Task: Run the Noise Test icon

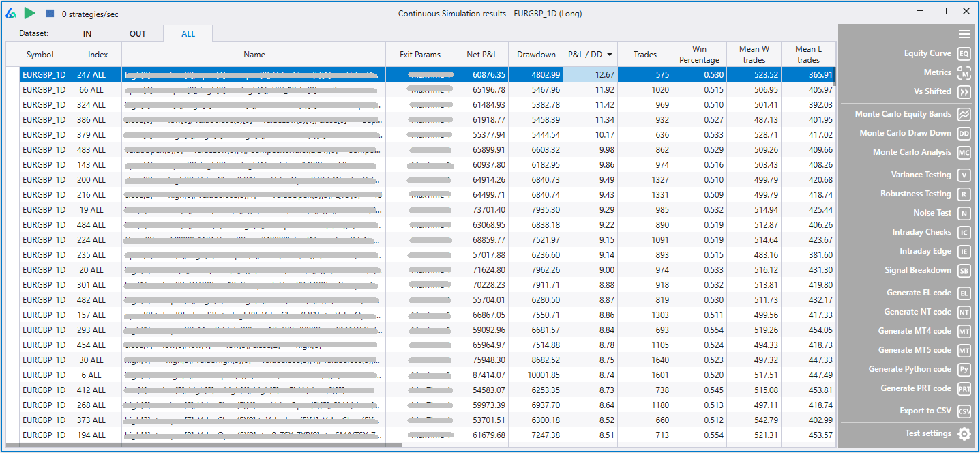Action: 964,213
